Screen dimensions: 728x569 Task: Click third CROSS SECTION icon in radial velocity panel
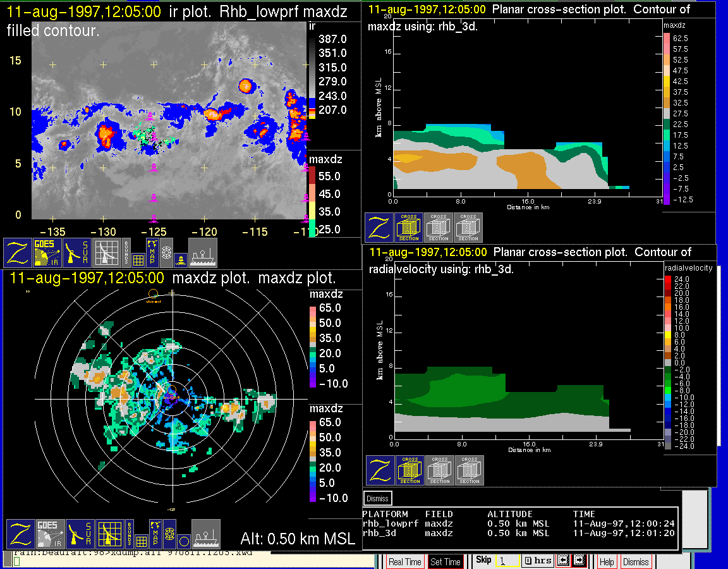coord(470,471)
